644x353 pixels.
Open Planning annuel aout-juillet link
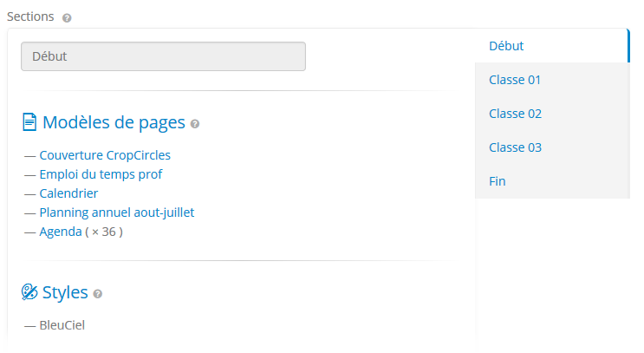(x=117, y=212)
